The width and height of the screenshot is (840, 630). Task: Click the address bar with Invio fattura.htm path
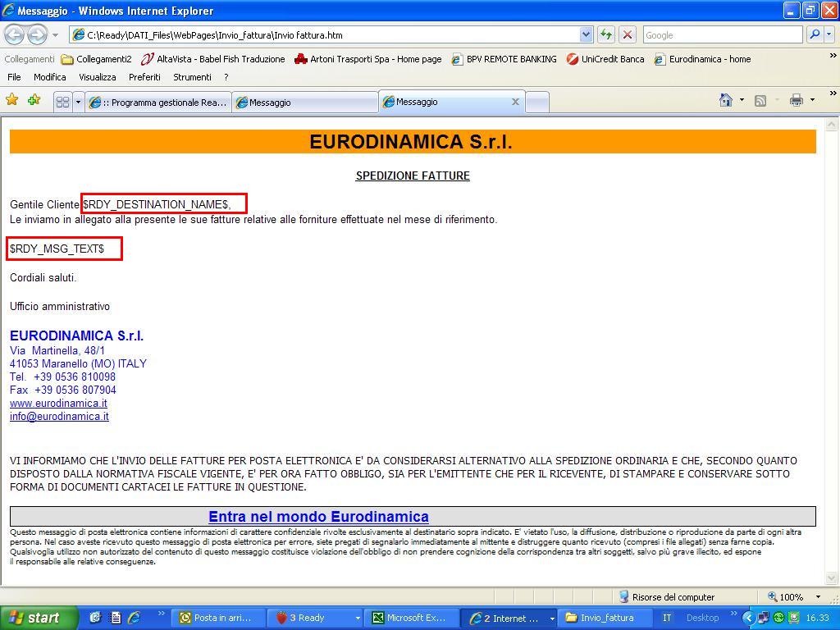(325, 35)
